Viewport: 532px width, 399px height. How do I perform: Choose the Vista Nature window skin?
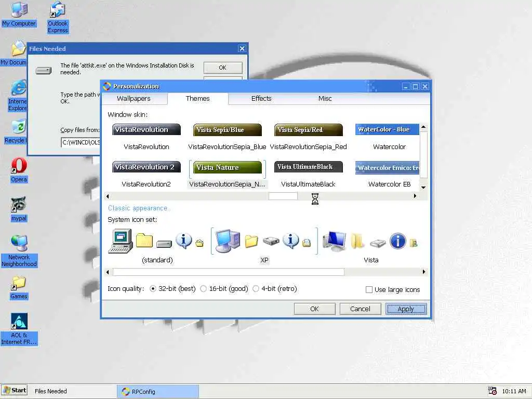point(228,167)
